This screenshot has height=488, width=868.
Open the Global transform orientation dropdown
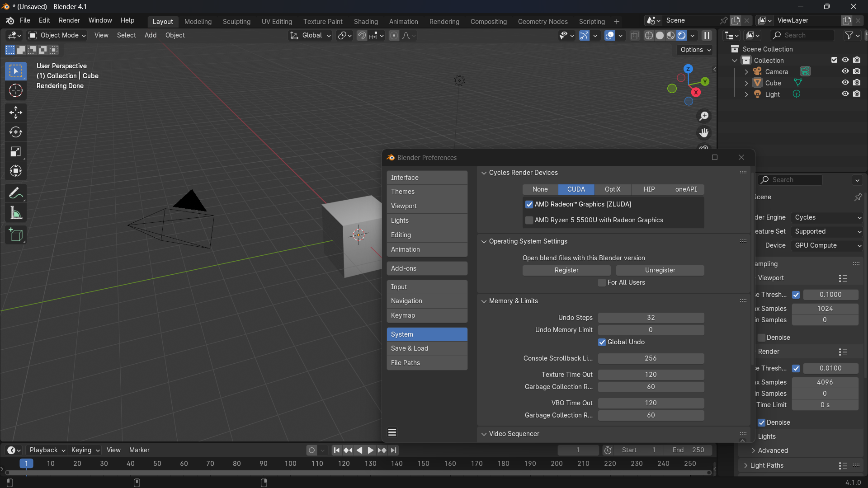click(311, 36)
